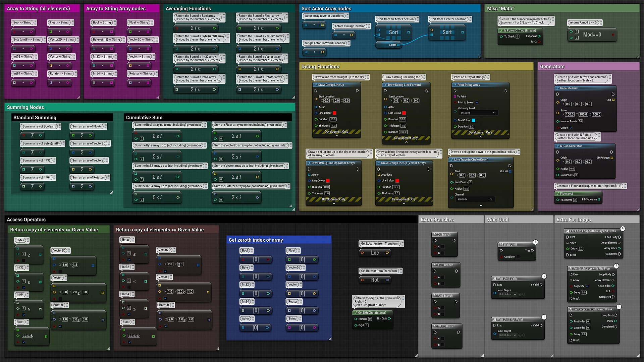Uncheck Print to Screen on Print String Array
Image resolution: width=644 pixels, height=362 pixels.
pyautogui.click(x=477, y=103)
